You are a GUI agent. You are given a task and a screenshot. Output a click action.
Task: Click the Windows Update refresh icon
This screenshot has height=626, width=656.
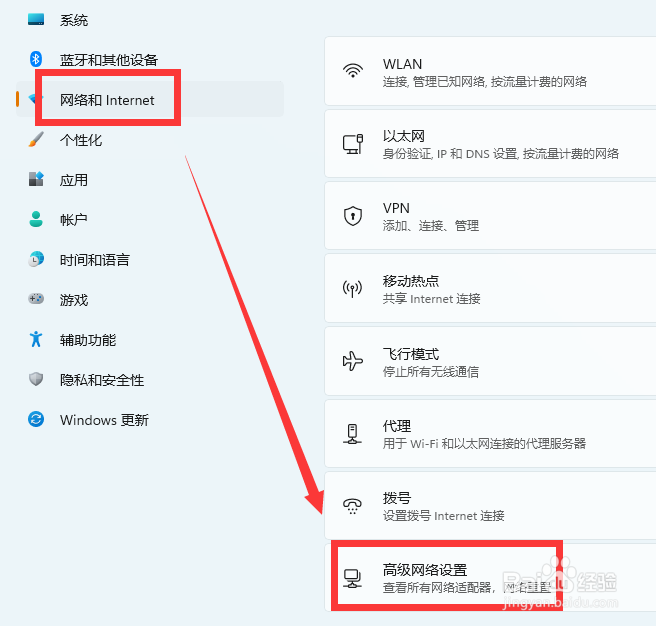click(x=36, y=419)
